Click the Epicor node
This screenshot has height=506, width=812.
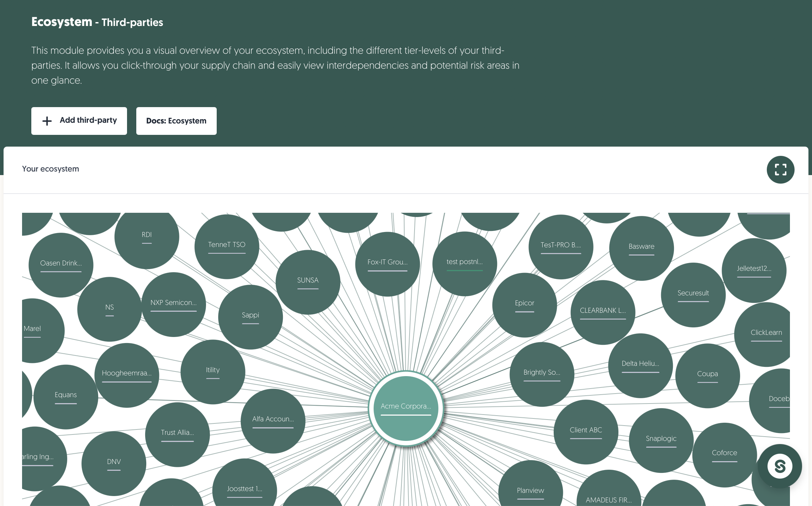point(524,305)
